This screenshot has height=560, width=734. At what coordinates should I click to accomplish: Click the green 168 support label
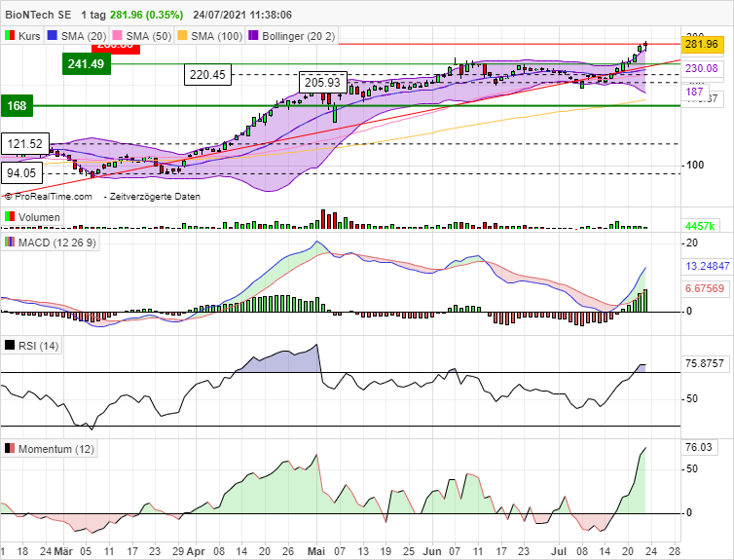coord(17,105)
